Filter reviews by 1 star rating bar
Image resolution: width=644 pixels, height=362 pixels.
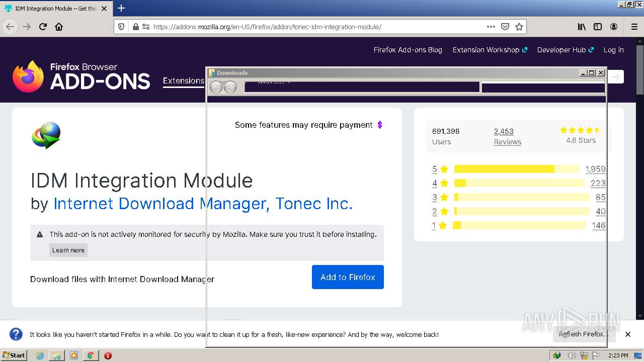[x=520, y=225]
